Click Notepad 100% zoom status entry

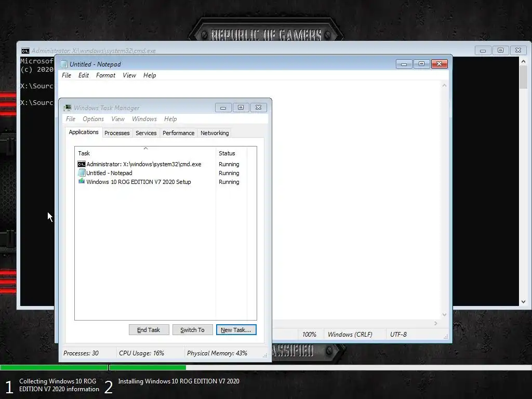[309, 335]
